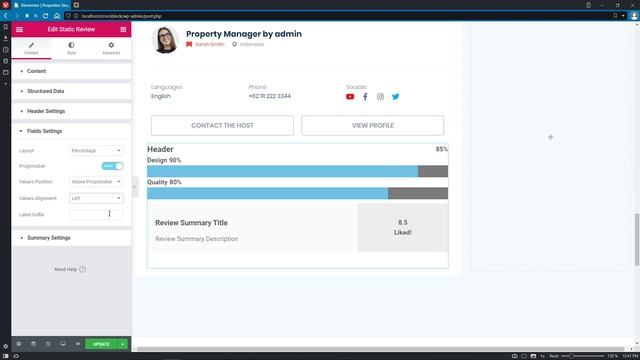This screenshot has height=360, width=640.
Task: Collapse the Elementor panel with side handle
Action: pos(134,187)
